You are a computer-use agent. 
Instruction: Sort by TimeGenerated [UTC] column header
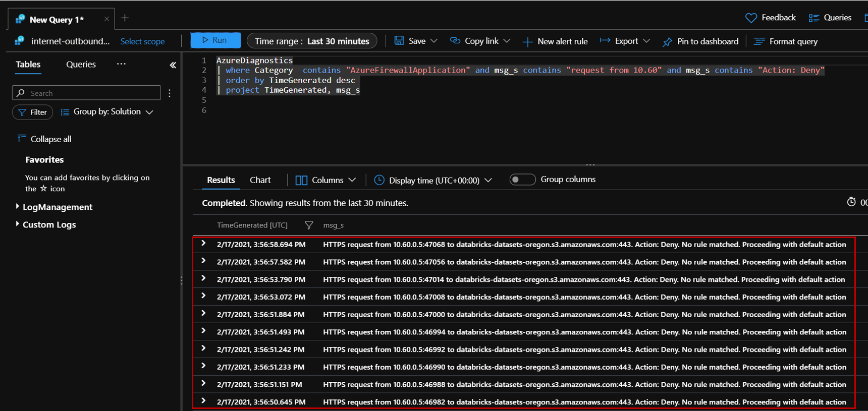[x=252, y=225]
